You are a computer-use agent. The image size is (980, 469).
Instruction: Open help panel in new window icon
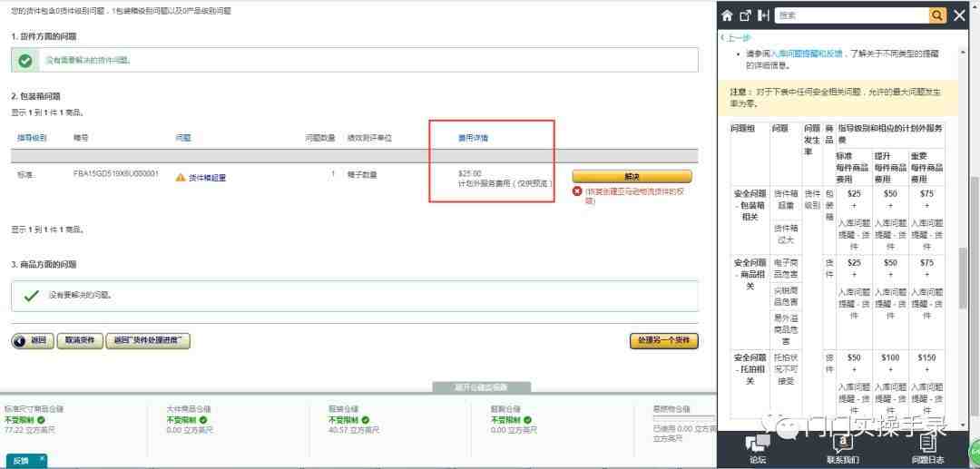coord(745,15)
